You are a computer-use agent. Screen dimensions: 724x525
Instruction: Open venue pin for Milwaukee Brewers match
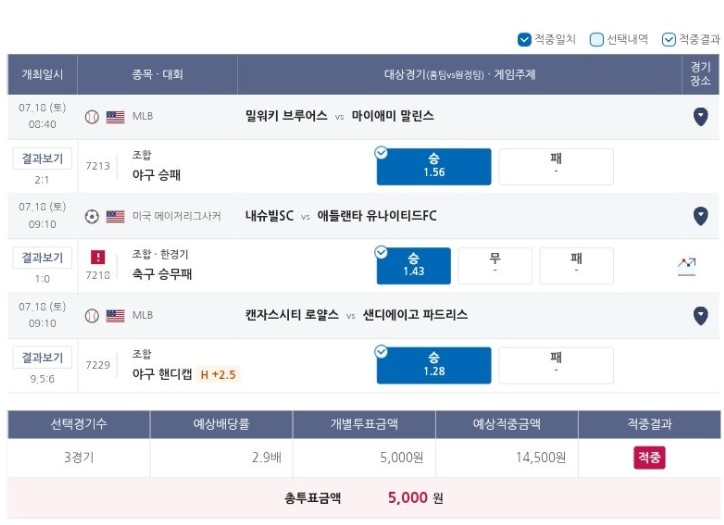click(700, 116)
